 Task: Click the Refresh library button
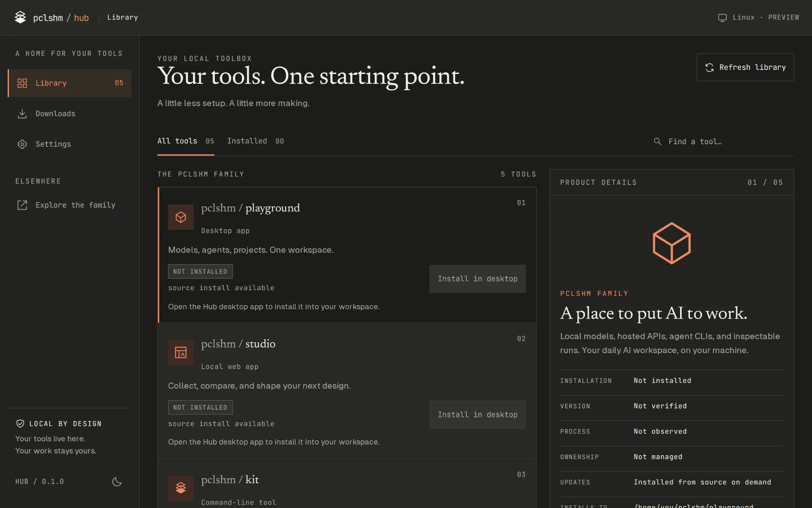click(x=745, y=67)
